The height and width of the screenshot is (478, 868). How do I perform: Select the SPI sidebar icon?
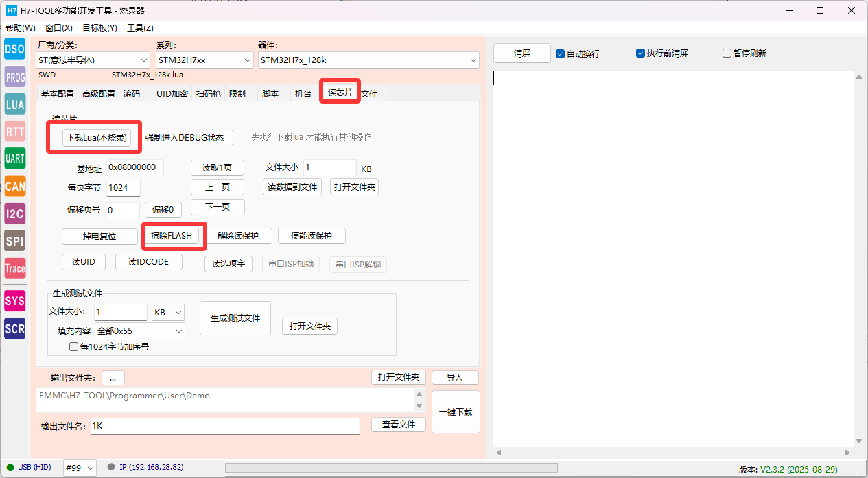[14, 241]
